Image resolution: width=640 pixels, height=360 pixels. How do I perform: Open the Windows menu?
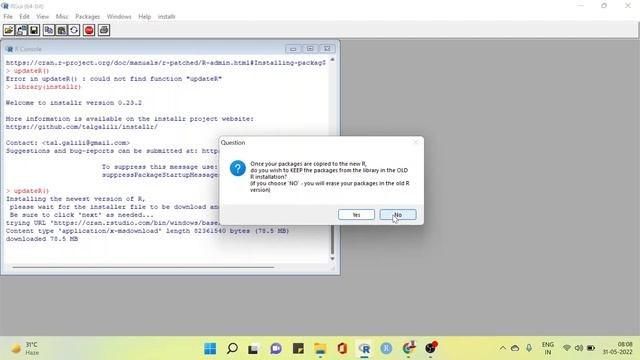119,17
